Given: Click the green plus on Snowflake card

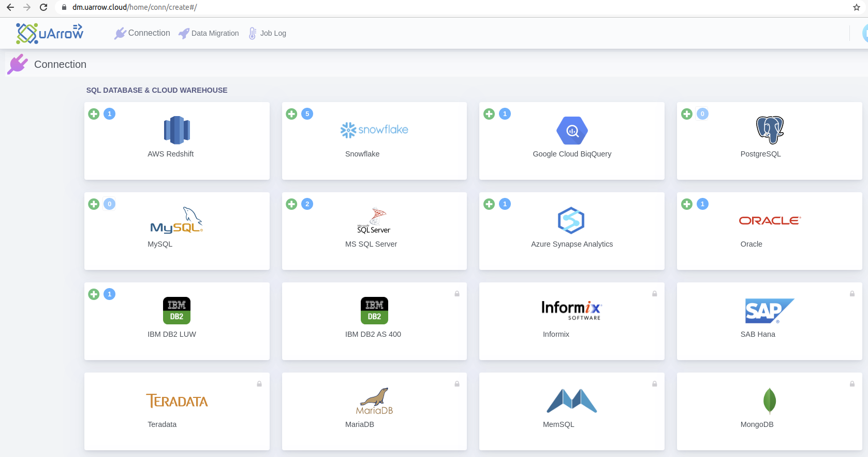Looking at the screenshot, I should (x=291, y=114).
